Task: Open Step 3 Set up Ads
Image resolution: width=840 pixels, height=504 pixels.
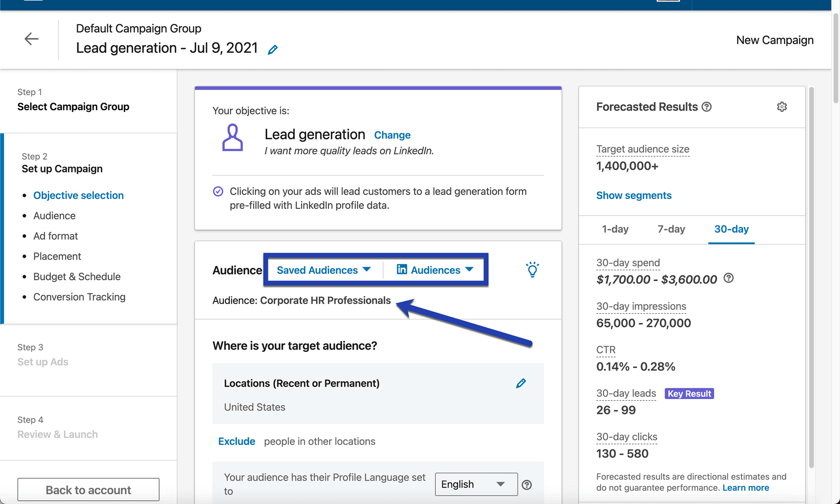Action: point(43,355)
